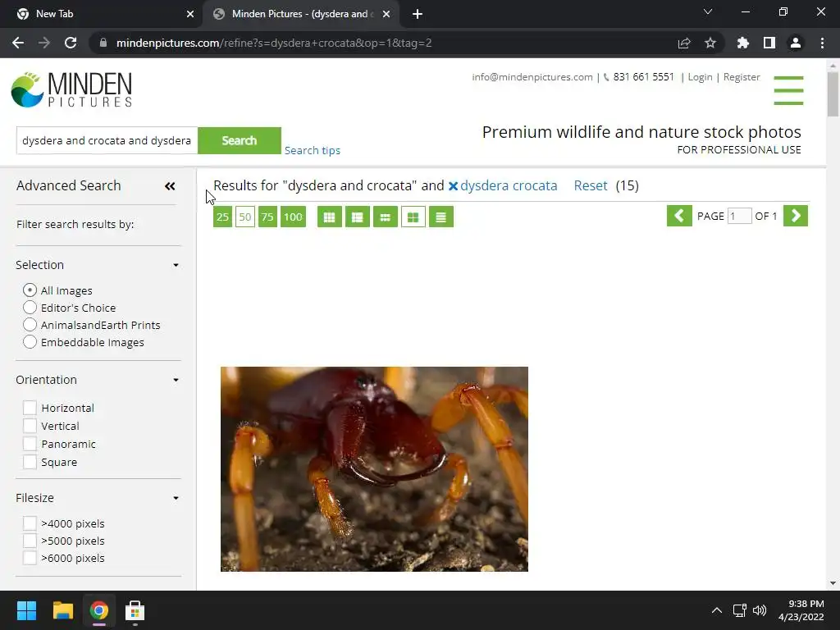840x630 pixels.
Task: Open Microsoft Store from taskbar
Action: (x=135, y=610)
